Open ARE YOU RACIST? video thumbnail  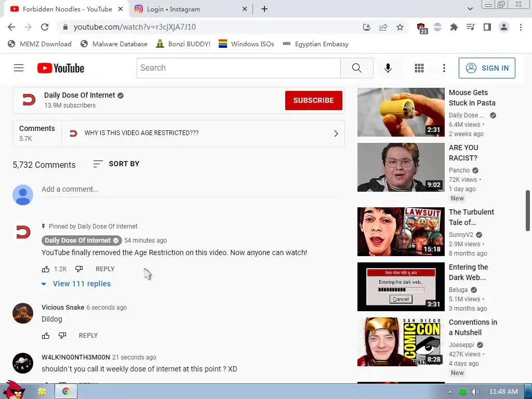click(x=401, y=167)
